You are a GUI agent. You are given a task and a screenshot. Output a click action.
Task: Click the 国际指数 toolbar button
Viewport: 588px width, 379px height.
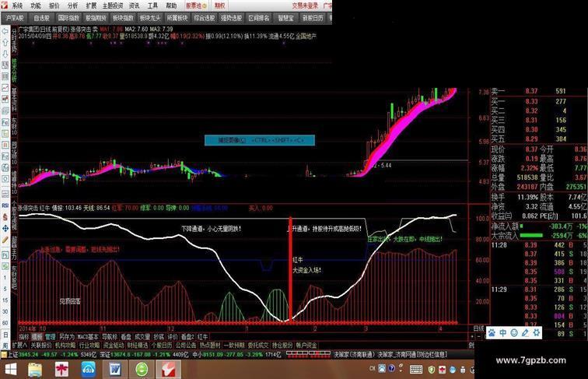coord(68,18)
